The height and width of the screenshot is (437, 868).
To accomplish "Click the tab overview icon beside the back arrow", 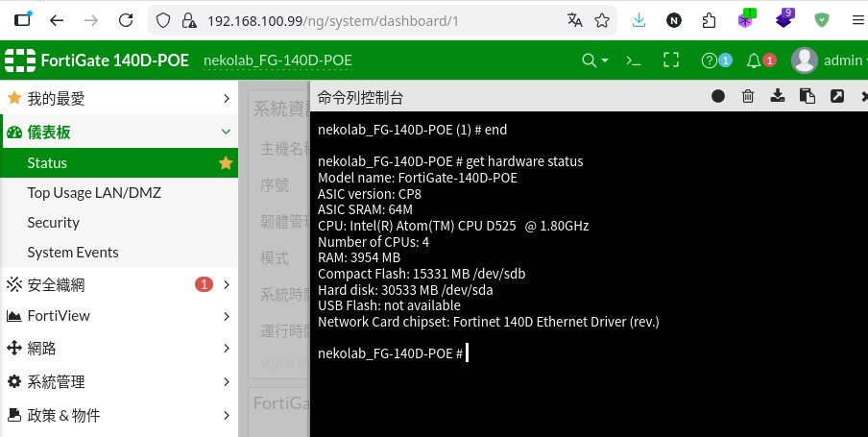I will click(23, 19).
